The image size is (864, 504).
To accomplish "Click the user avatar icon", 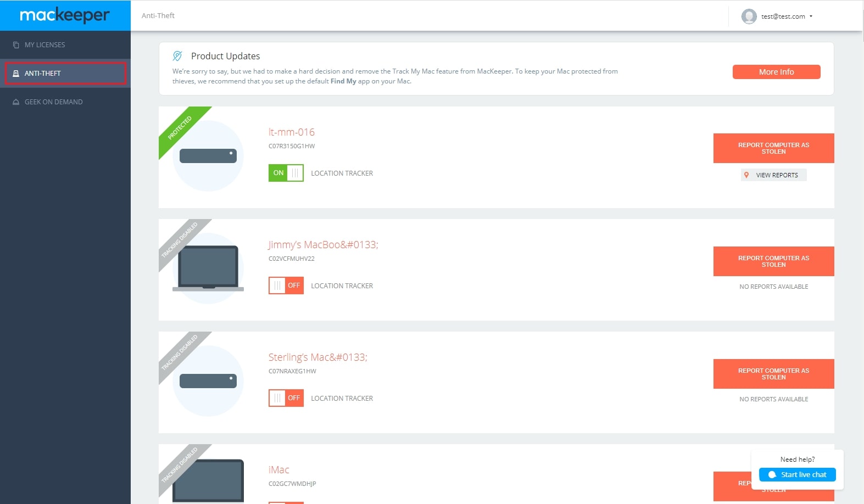I will [x=749, y=16].
